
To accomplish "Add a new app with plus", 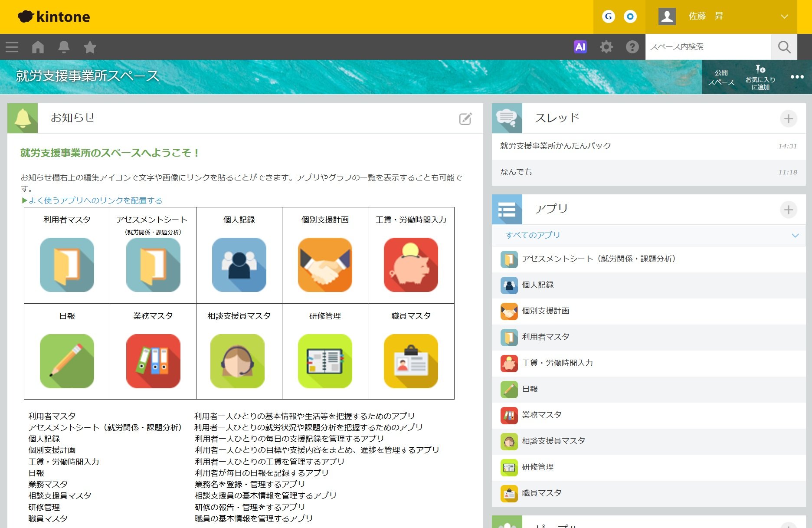I will [788, 210].
